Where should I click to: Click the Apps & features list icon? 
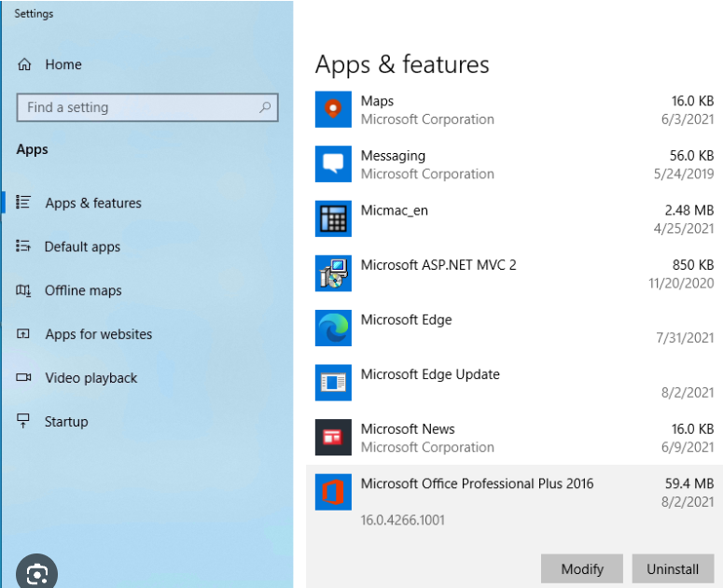coord(23,203)
